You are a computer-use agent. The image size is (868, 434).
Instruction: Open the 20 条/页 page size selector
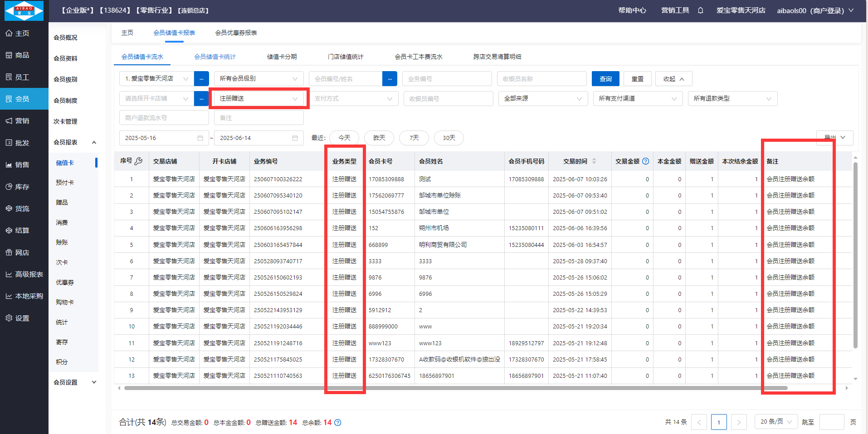tap(775, 422)
